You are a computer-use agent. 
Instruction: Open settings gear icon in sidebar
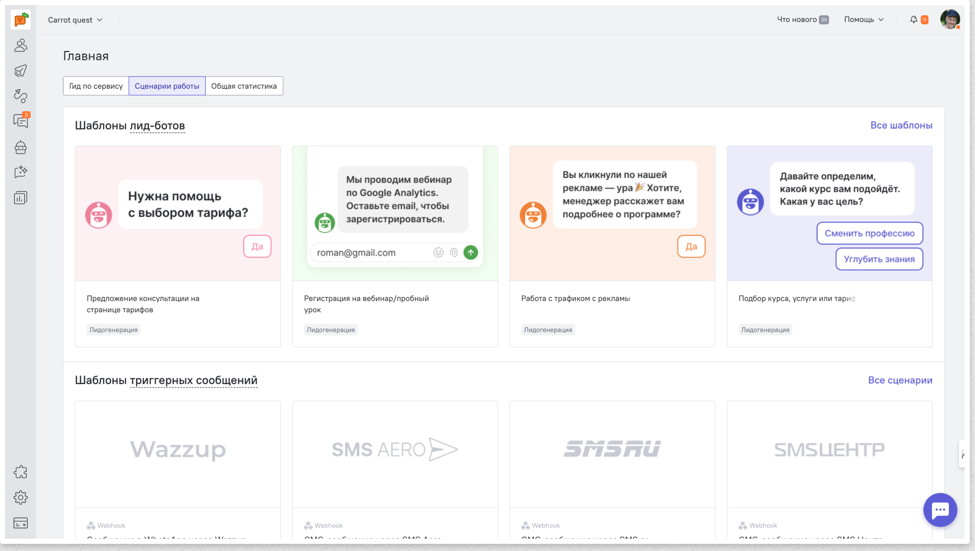pyautogui.click(x=20, y=497)
